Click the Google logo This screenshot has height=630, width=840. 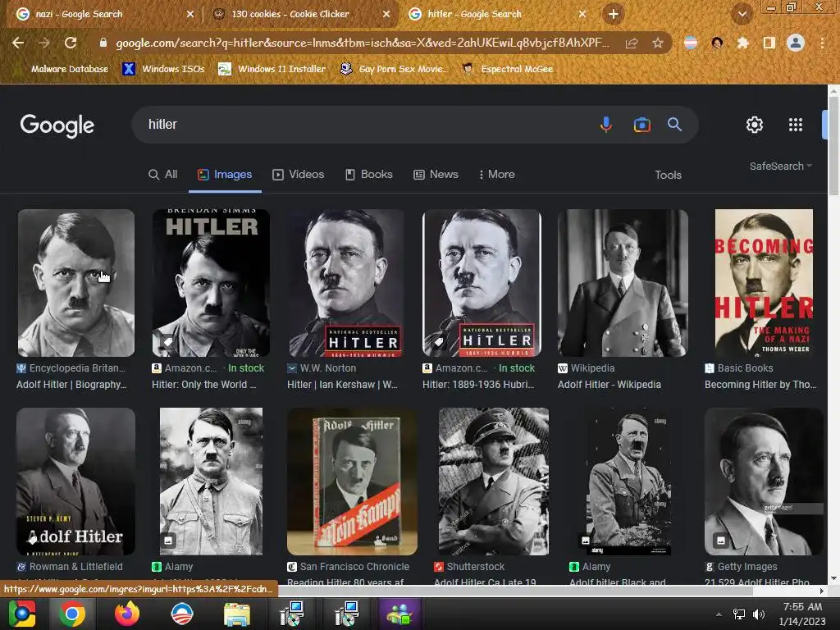point(57,126)
